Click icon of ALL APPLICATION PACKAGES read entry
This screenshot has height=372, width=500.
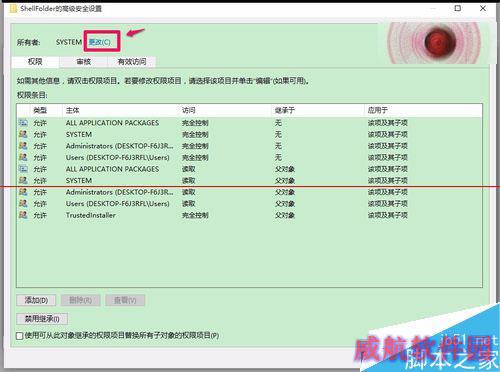click(23, 169)
